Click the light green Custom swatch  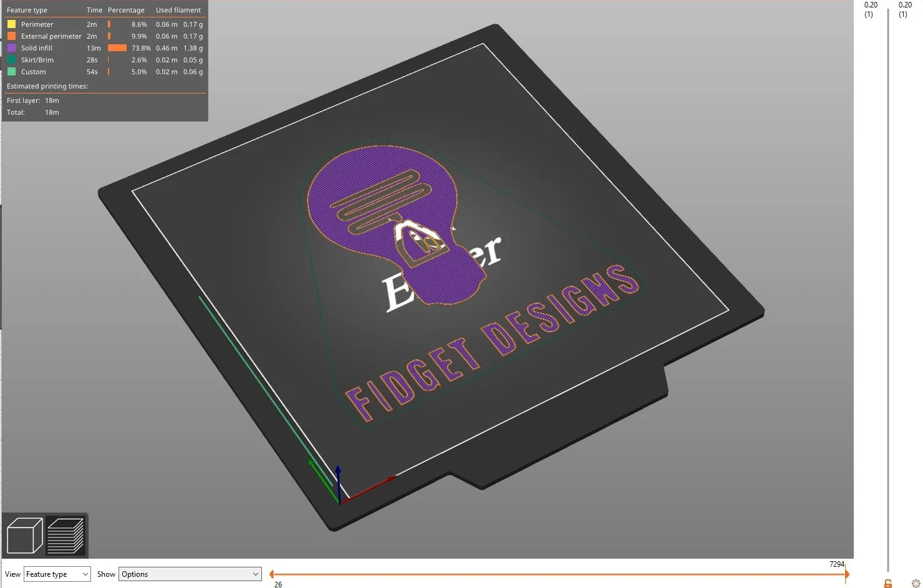(x=11, y=72)
